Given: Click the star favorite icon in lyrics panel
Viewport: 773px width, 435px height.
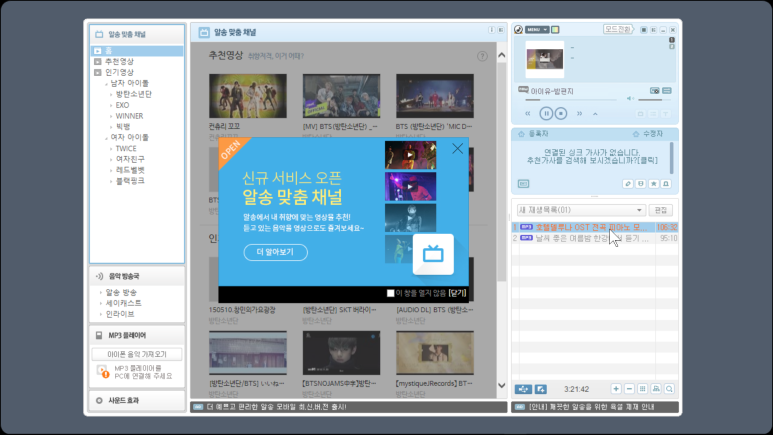Looking at the screenshot, I should pos(653,183).
